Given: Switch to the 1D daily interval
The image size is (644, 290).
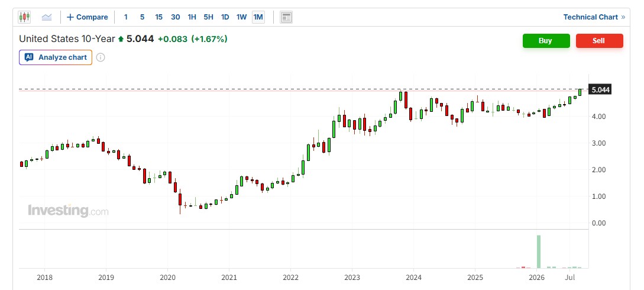Looking at the screenshot, I should point(225,17).
